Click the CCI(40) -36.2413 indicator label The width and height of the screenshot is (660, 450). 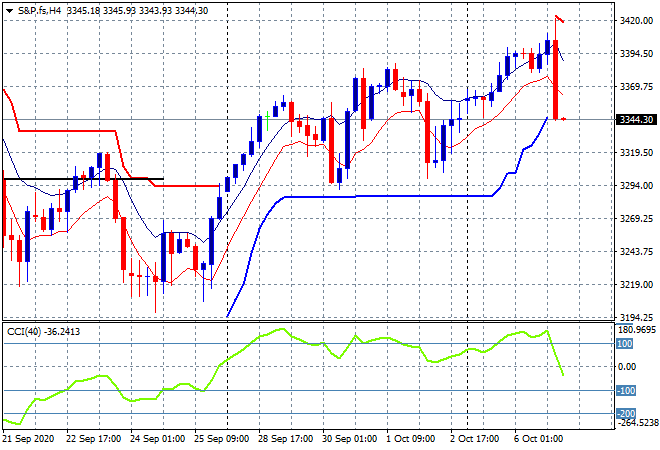pyautogui.click(x=43, y=332)
